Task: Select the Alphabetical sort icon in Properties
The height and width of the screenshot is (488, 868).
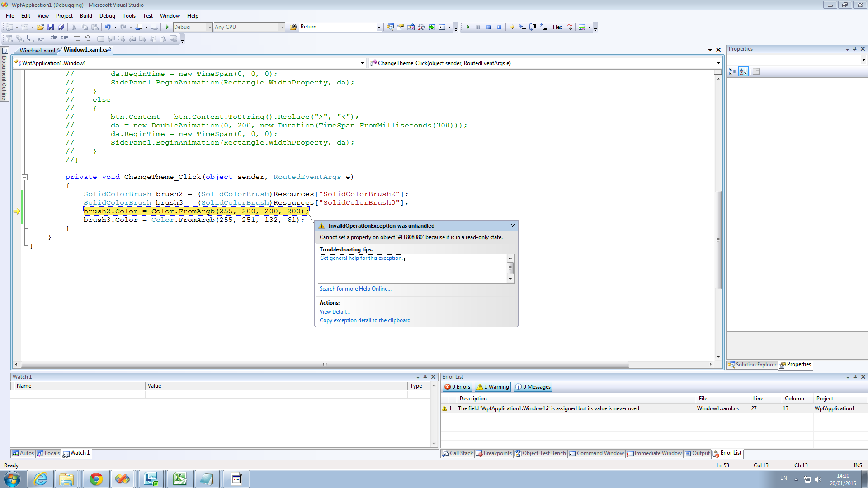Action: [743, 71]
